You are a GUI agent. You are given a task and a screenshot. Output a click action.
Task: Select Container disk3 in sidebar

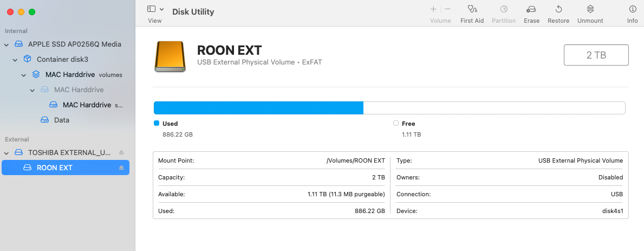[x=62, y=59]
